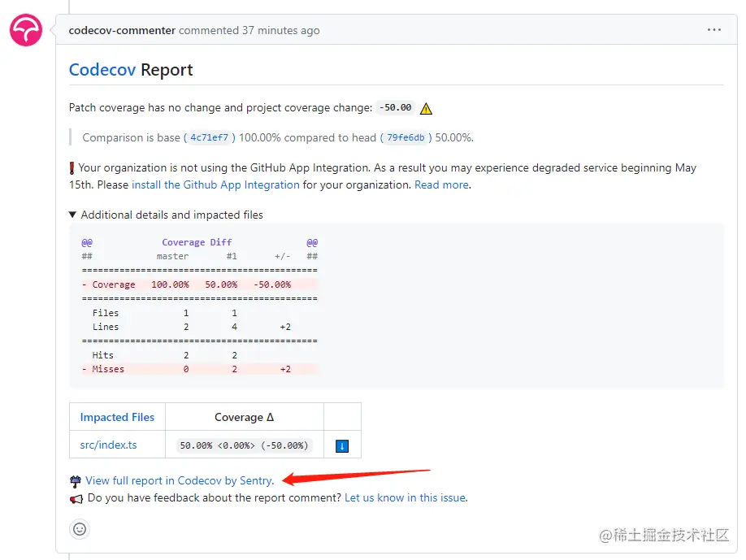Open the Impacted Files header link
Viewport: 746px width, 560px height.
coord(117,417)
